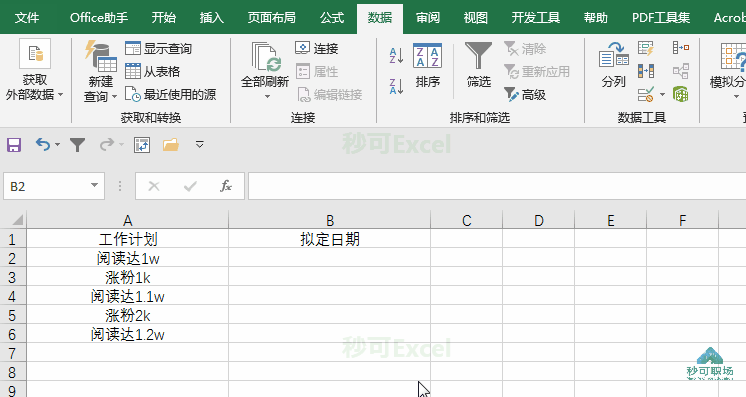The width and height of the screenshot is (746, 397).
Task: Expand the undo history dropdown
Action: (58, 144)
